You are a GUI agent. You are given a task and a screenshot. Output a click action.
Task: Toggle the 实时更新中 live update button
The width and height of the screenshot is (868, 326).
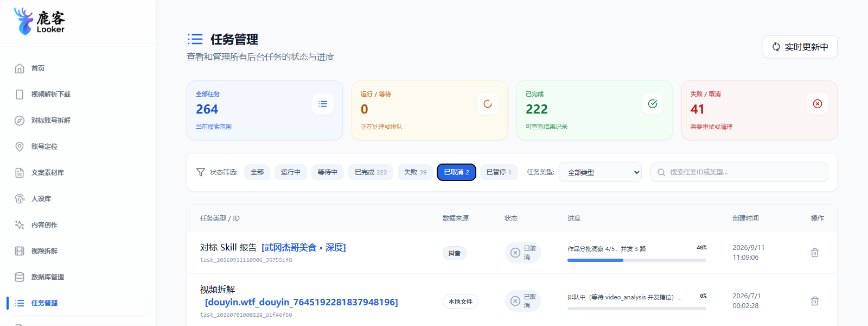[x=800, y=47]
